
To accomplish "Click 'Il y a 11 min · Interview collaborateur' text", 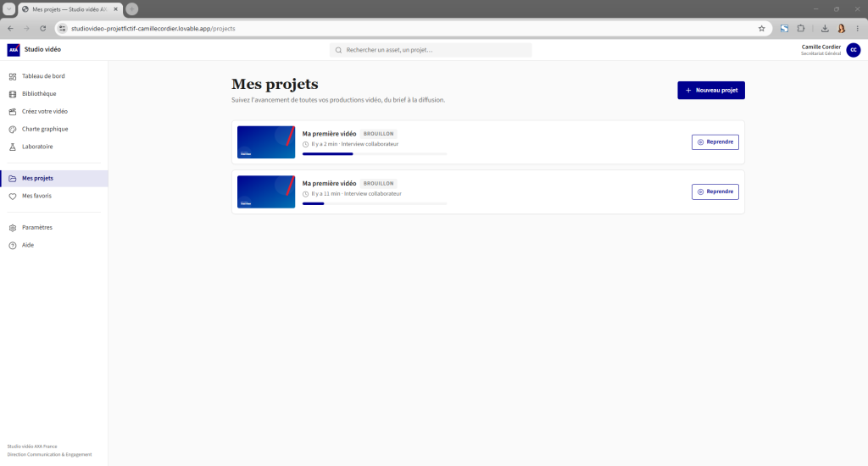I will click(356, 194).
